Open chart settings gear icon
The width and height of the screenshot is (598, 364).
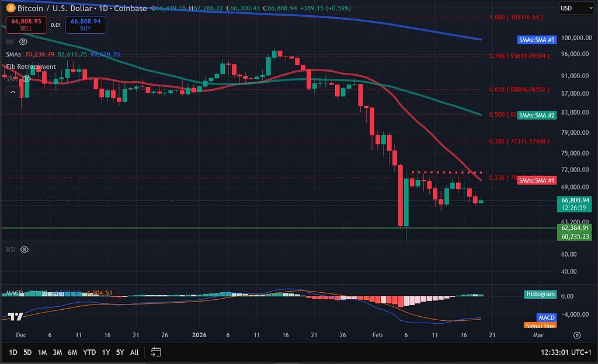[577, 335]
